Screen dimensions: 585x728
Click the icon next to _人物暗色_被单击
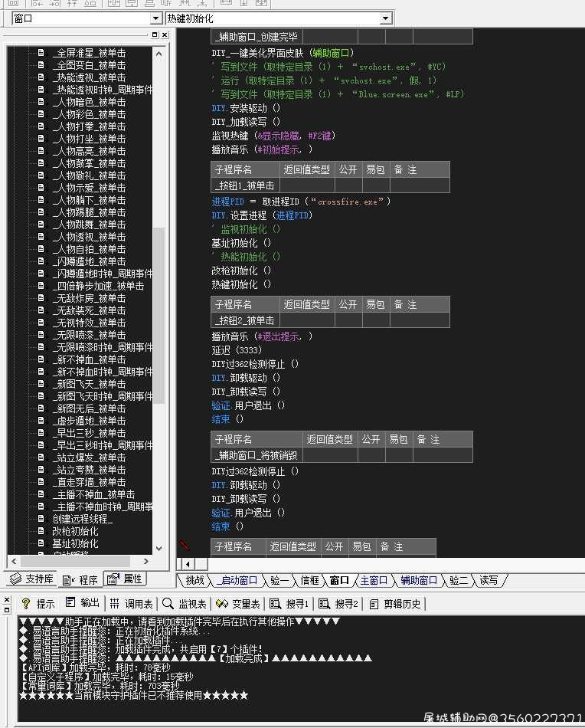click(x=41, y=102)
